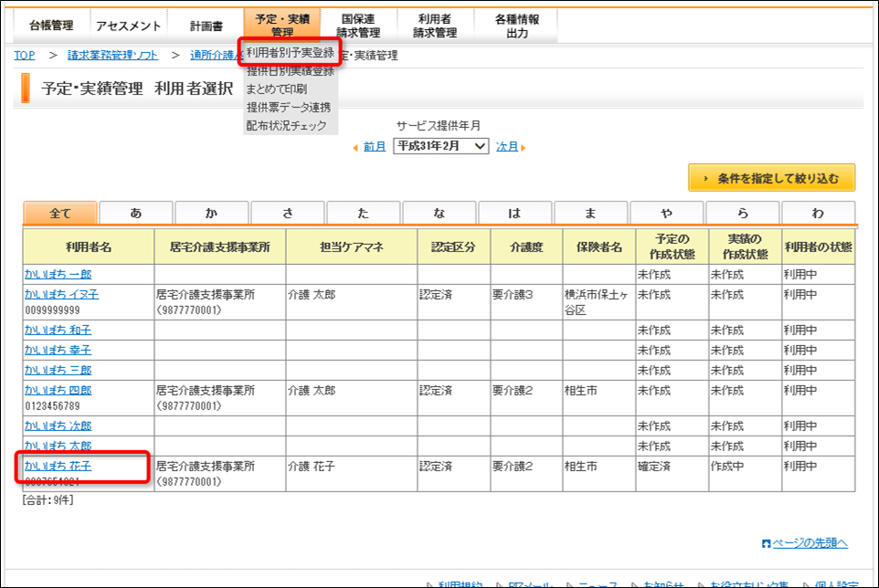Screen dimensions: 879x588
Task: Open user かいぽち イヌ子
Action: [x=61, y=294]
